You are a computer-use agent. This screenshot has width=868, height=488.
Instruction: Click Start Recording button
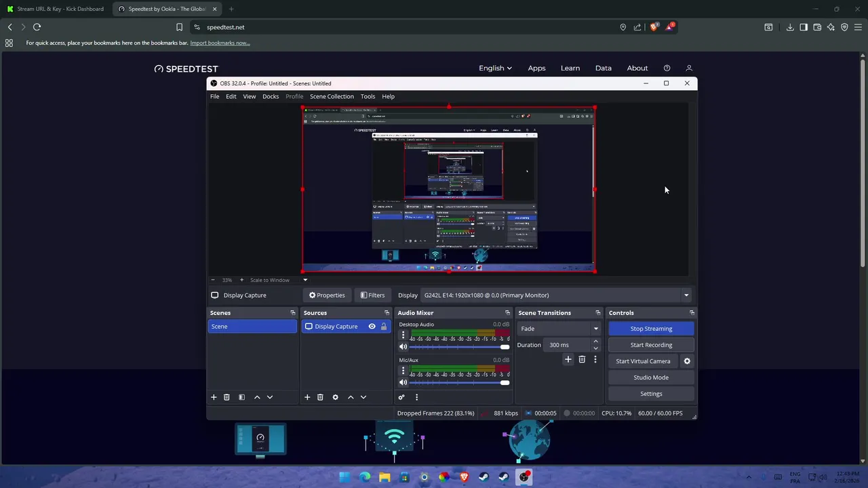tap(651, 345)
